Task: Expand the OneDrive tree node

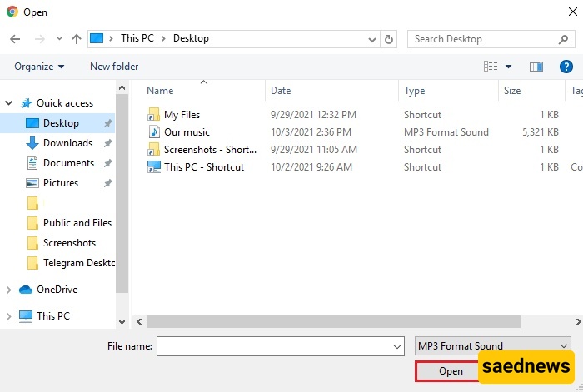Action: click(9, 290)
